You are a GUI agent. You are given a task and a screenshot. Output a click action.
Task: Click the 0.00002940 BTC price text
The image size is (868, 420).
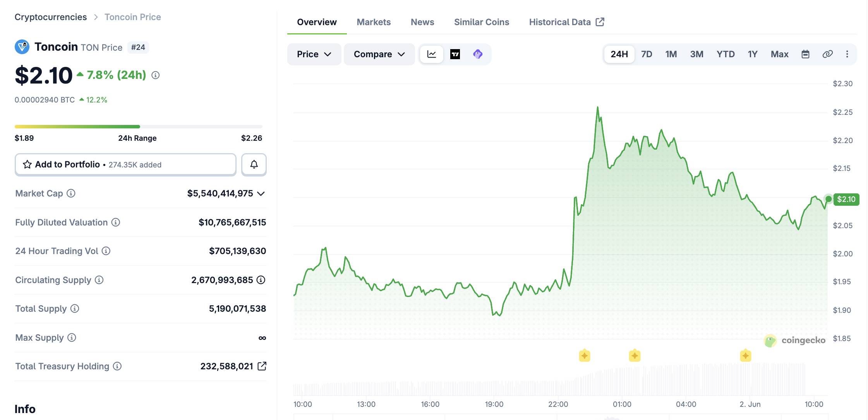(45, 100)
